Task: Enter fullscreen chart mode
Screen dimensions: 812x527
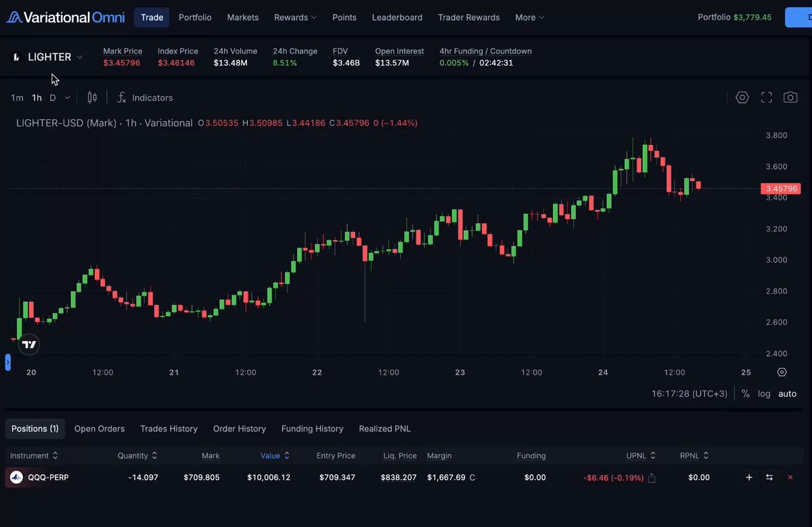Action: coord(767,97)
